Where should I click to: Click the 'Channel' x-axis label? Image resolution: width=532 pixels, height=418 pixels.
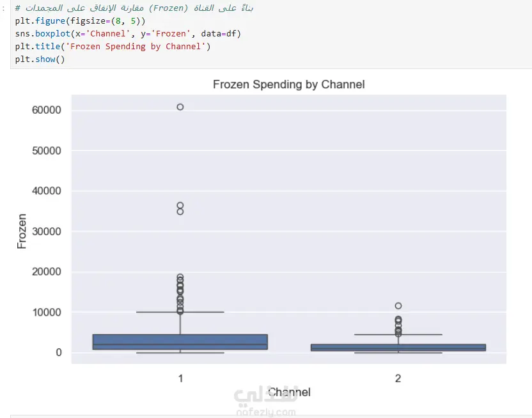pyautogui.click(x=289, y=392)
